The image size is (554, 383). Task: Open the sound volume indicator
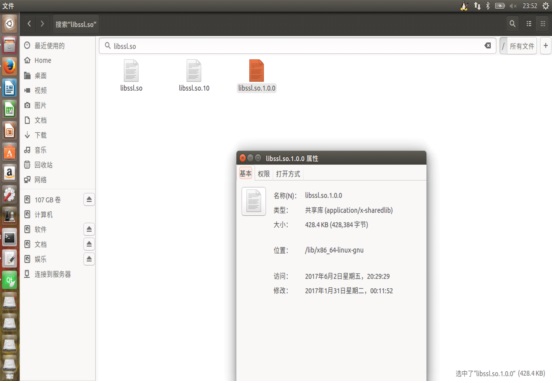pyautogui.click(x=513, y=6)
